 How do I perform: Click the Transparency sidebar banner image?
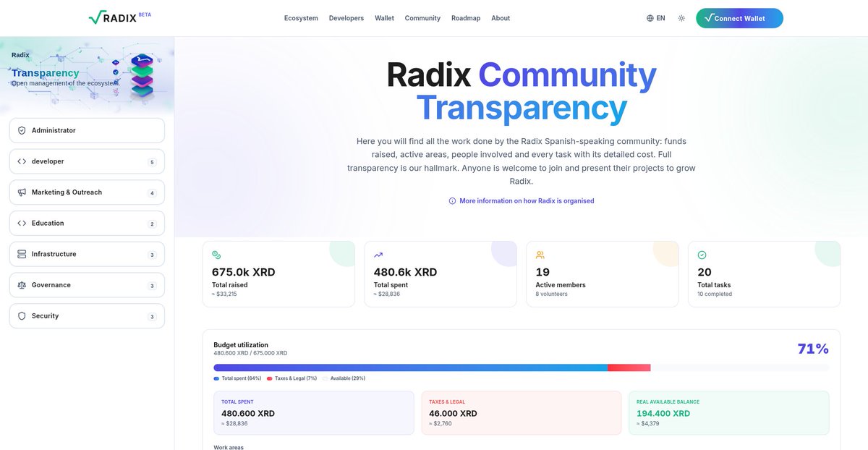point(87,76)
